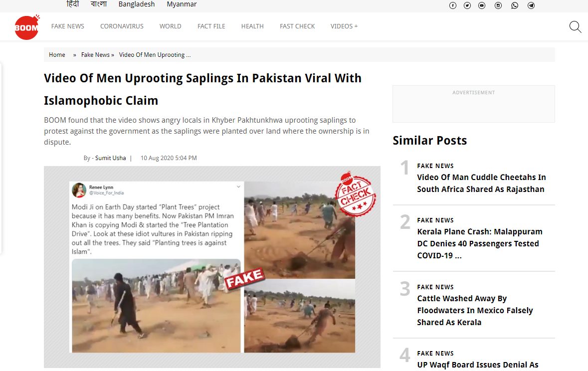The height and width of the screenshot is (371, 588).
Task: Open Kerala Plane Crash similar post
Action: [x=480, y=243]
